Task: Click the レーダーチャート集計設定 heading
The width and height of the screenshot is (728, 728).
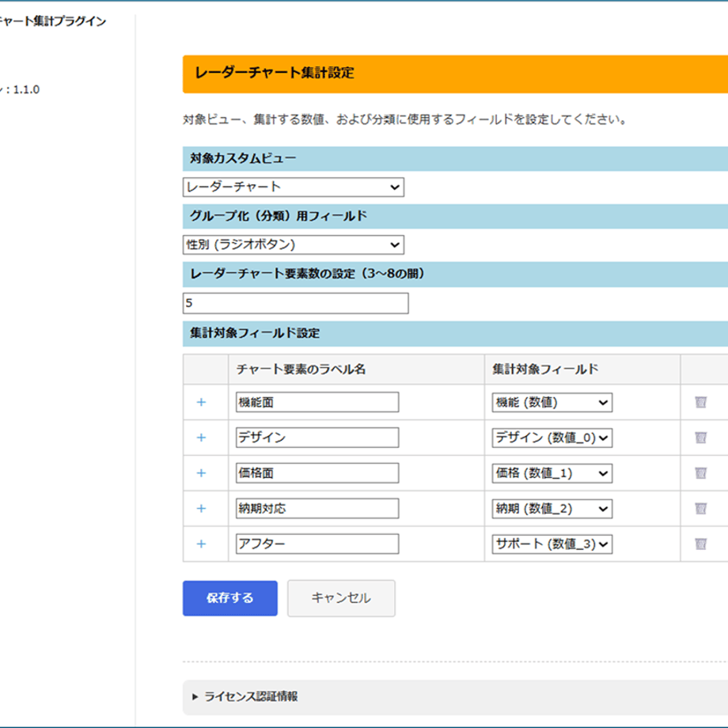Action: coord(275,73)
